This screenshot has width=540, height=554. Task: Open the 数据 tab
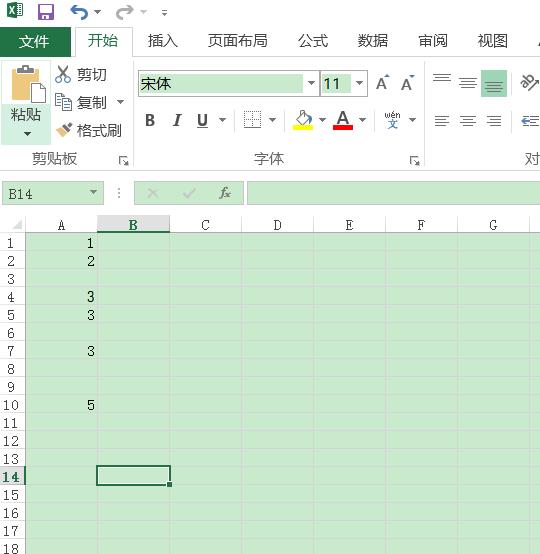pos(373,41)
